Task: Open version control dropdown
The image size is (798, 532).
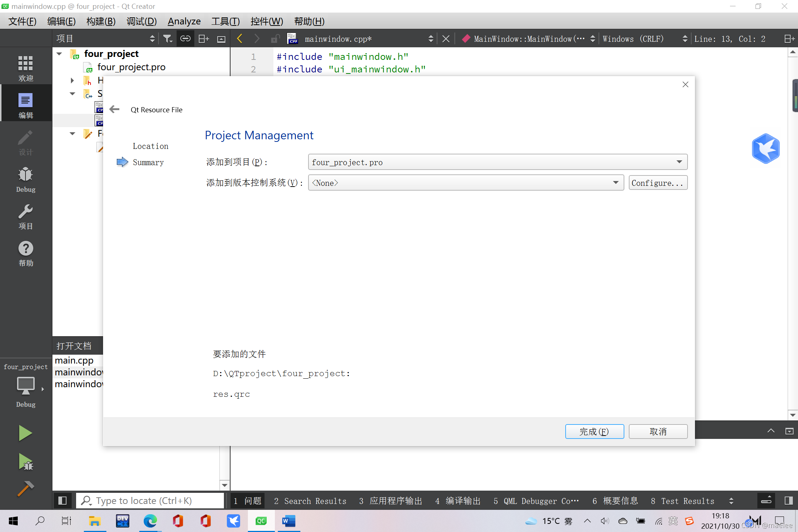Action: [466, 183]
